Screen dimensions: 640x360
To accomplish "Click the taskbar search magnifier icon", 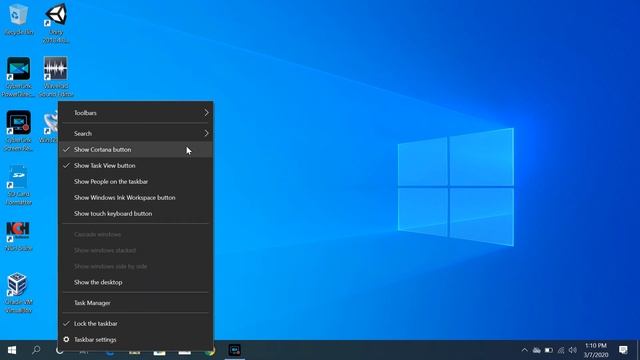I will (36, 350).
